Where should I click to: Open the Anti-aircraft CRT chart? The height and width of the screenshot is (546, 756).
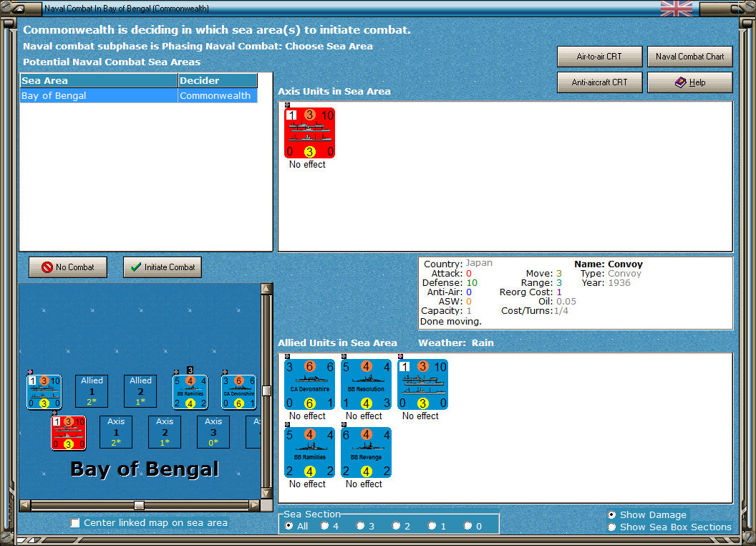599,82
